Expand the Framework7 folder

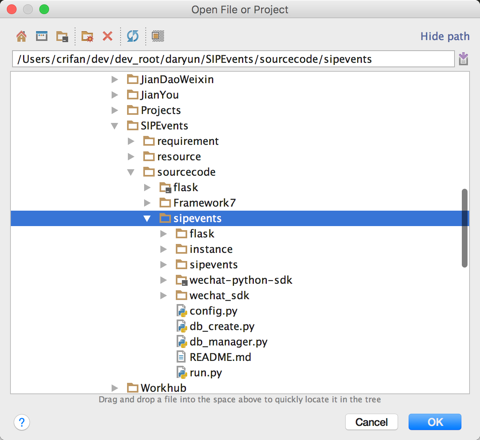[147, 203]
